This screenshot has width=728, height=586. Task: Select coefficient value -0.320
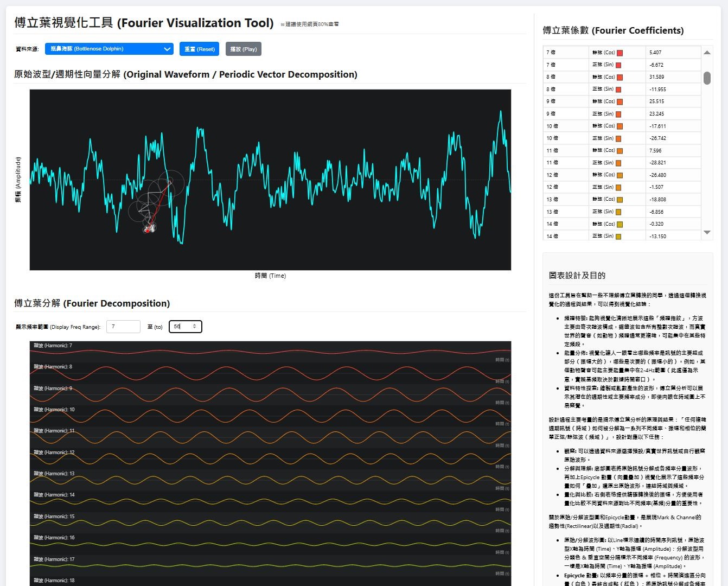[656, 224]
